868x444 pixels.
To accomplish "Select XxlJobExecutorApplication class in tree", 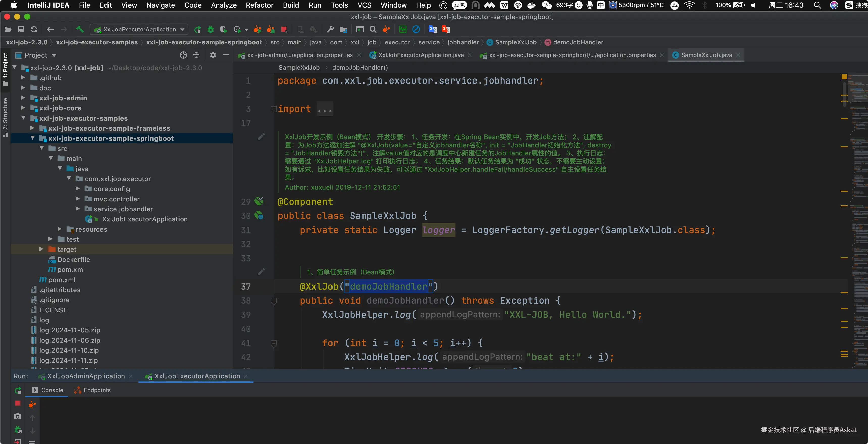I will point(144,219).
